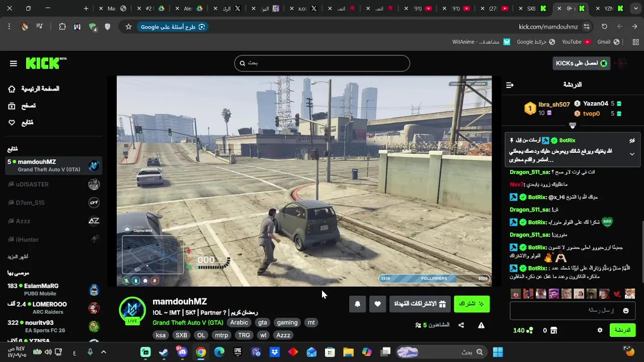Viewport: 644px width, 362px height.
Task: Open chat settings gear icon
Action: pyautogui.click(x=600, y=330)
